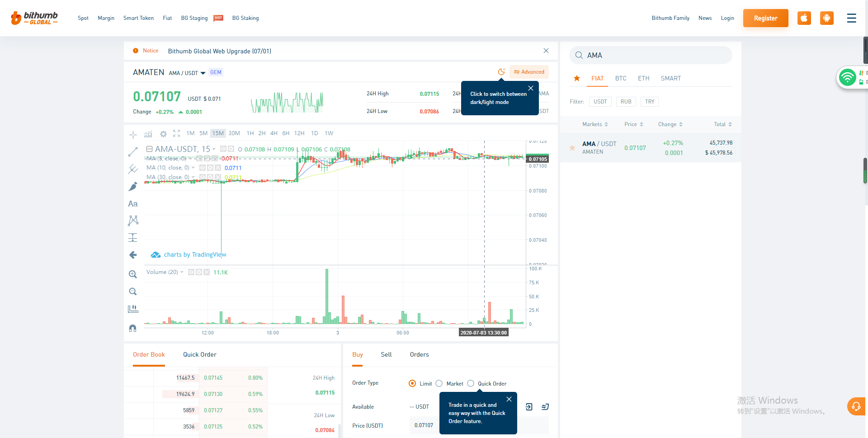Switch dark/light mode with moon icon
The height and width of the screenshot is (438, 868).
pos(501,72)
